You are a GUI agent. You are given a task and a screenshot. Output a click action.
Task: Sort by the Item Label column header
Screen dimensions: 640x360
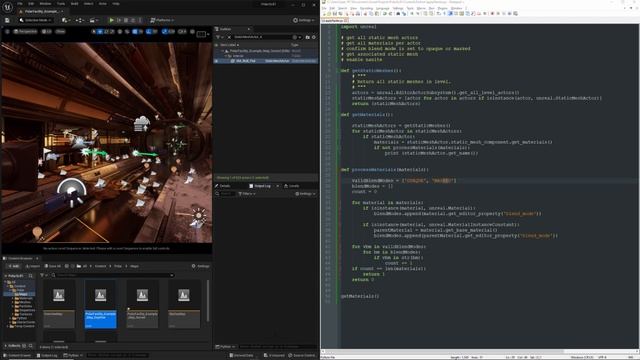pyautogui.click(x=230, y=45)
